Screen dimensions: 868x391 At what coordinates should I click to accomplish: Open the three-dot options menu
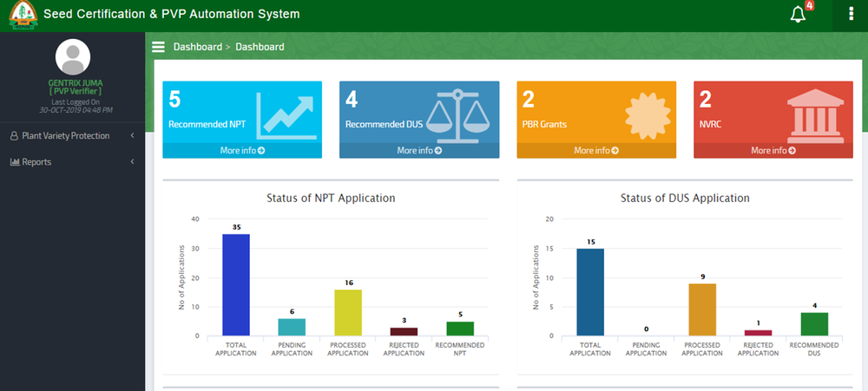pyautogui.click(x=851, y=15)
